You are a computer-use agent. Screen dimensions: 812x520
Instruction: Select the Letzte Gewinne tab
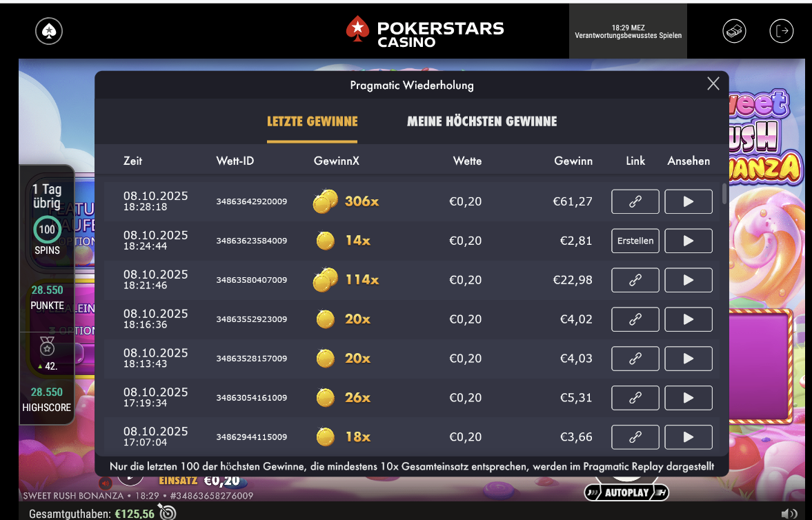tap(313, 121)
